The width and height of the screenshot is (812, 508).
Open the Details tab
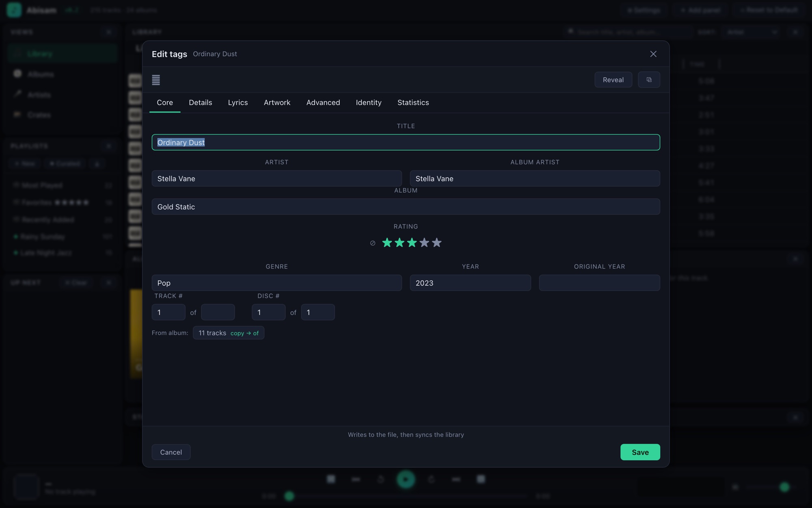(200, 102)
